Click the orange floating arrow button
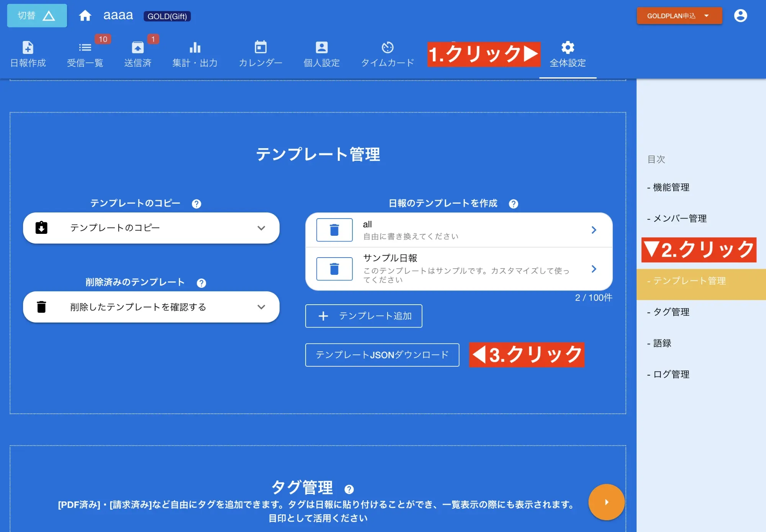 click(606, 502)
